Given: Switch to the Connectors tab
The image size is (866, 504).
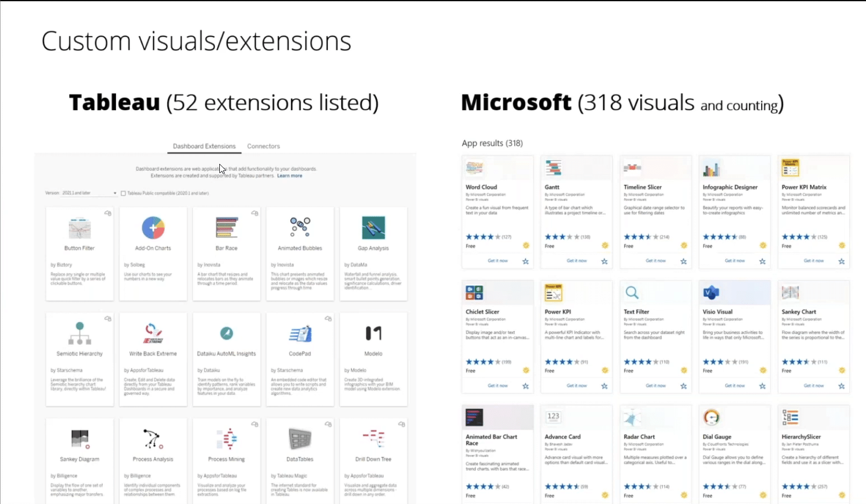Looking at the screenshot, I should (x=263, y=146).
